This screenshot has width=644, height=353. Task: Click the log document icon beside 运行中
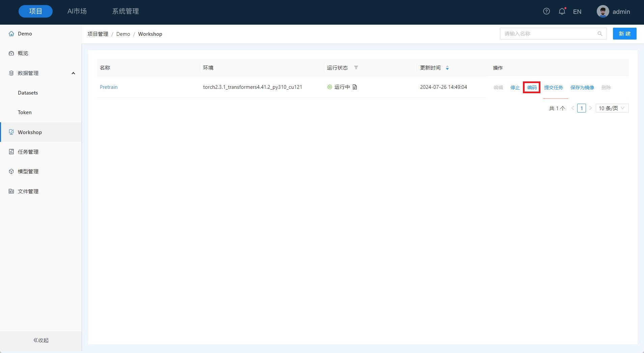(x=355, y=87)
